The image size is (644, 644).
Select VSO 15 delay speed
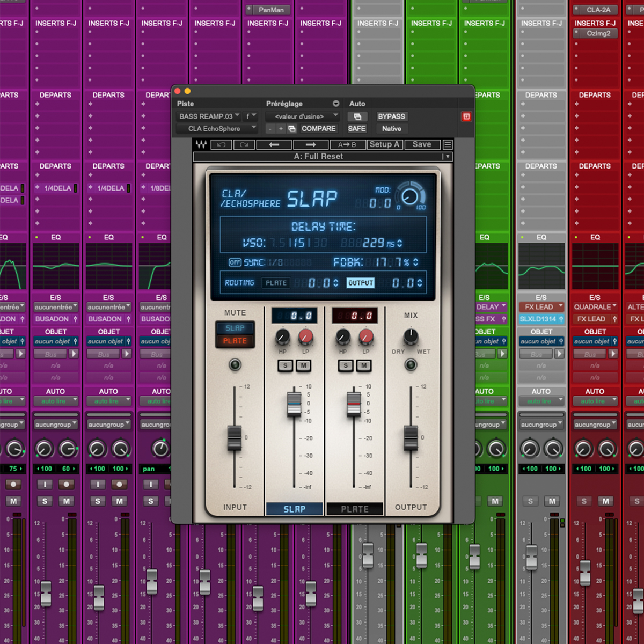pyautogui.click(x=301, y=243)
